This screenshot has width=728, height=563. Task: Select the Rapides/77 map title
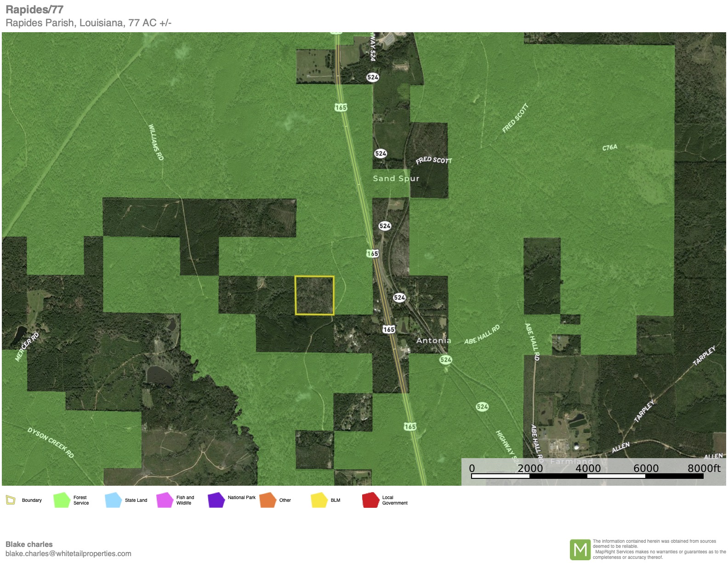pos(34,10)
